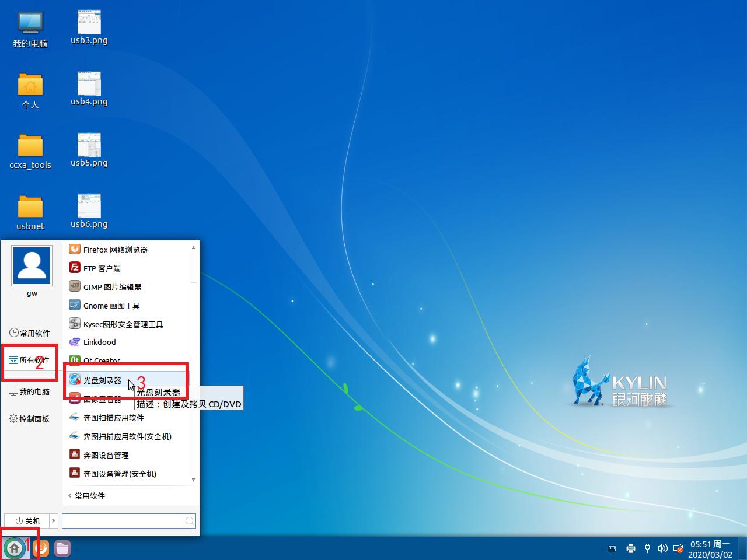Open FTP 客户端 from the list
747x560 pixels.
(x=102, y=268)
